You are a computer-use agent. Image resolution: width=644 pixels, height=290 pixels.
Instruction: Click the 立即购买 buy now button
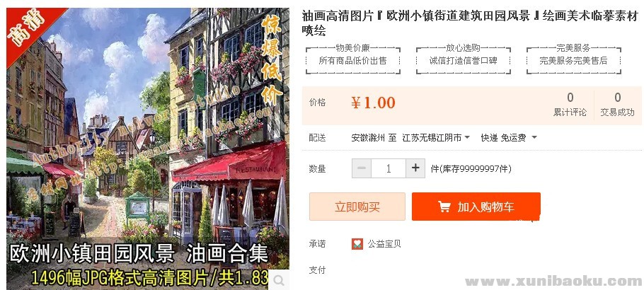click(357, 207)
